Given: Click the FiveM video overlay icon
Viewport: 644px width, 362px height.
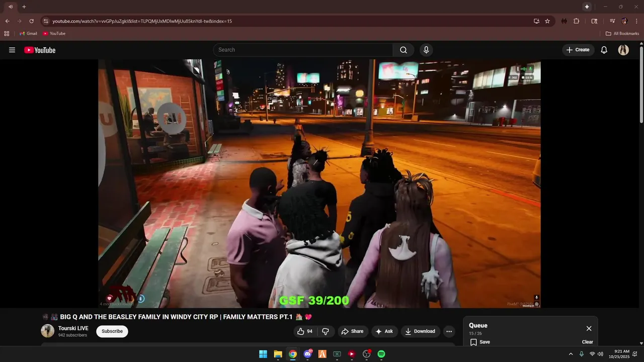Looking at the screenshot, I should click(x=536, y=304).
